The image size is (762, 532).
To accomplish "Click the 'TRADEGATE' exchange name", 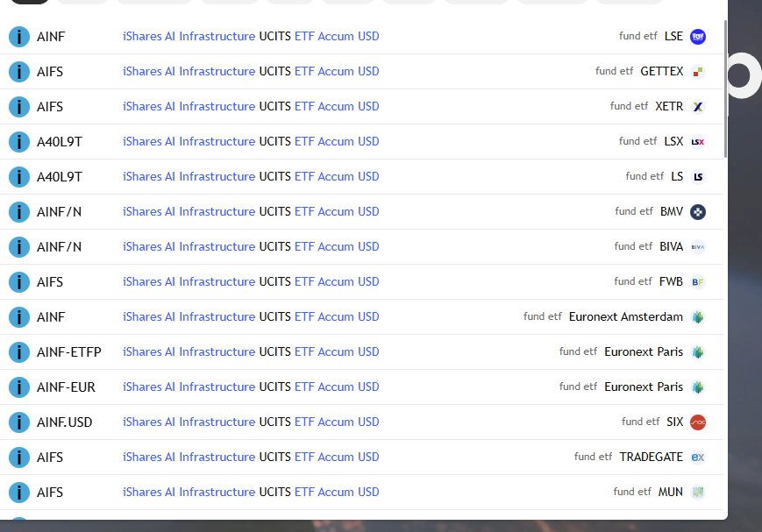I will click(652, 458).
